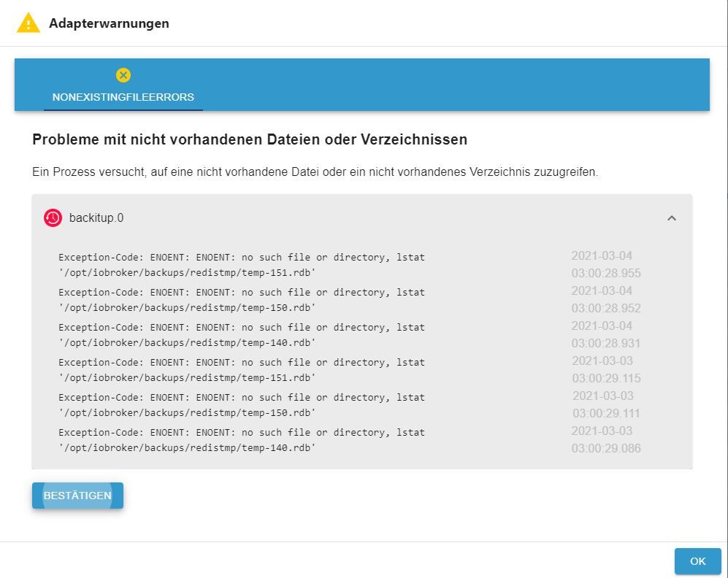The width and height of the screenshot is (728, 578).
Task: Click the heading Probleme mit nicht vorhandenen Dateien
Action: pyautogui.click(x=249, y=139)
